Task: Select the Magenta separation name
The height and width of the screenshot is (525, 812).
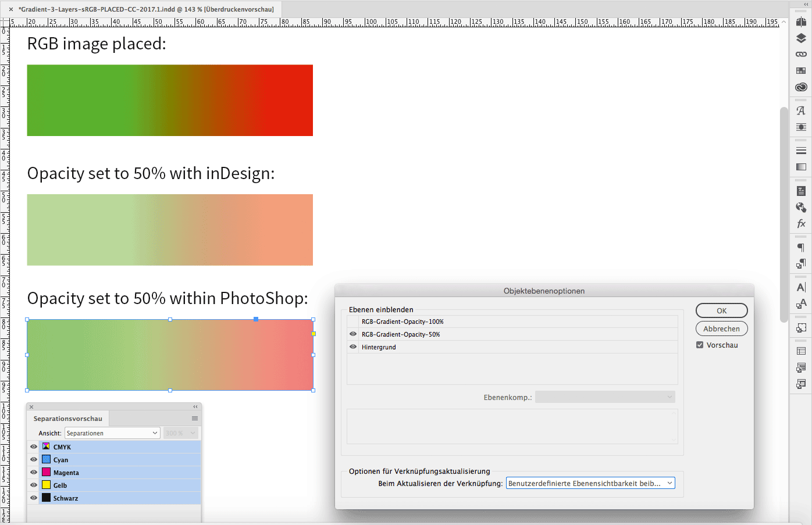Action: tap(66, 473)
